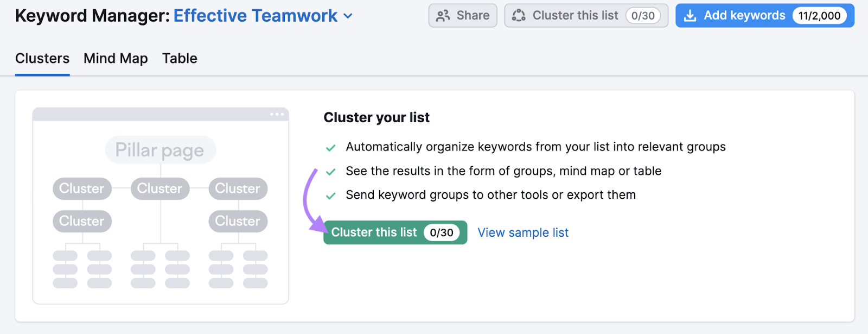Open the Effective Teamwork list name

(255, 16)
